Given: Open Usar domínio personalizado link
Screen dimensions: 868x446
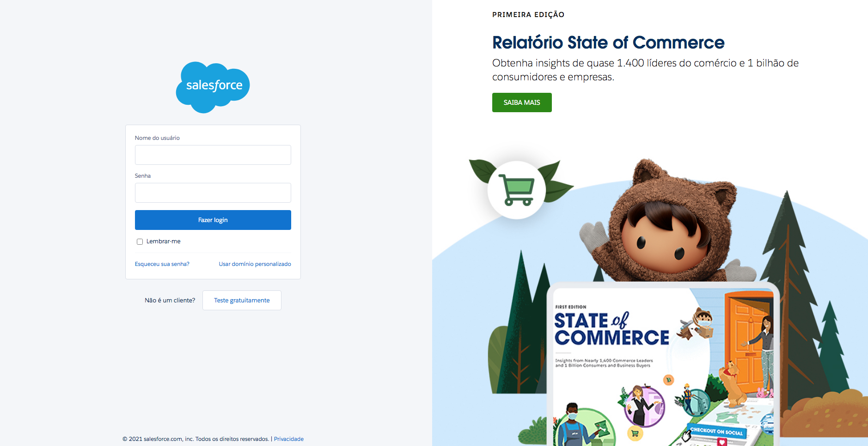Looking at the screenshot, I should point(255,264).
